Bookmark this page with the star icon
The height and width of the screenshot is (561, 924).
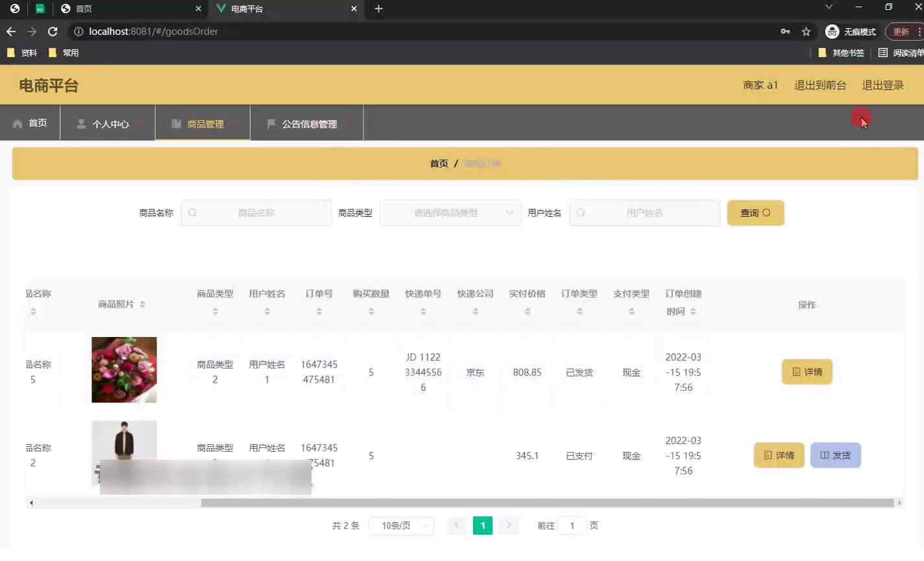click(806, 31)
